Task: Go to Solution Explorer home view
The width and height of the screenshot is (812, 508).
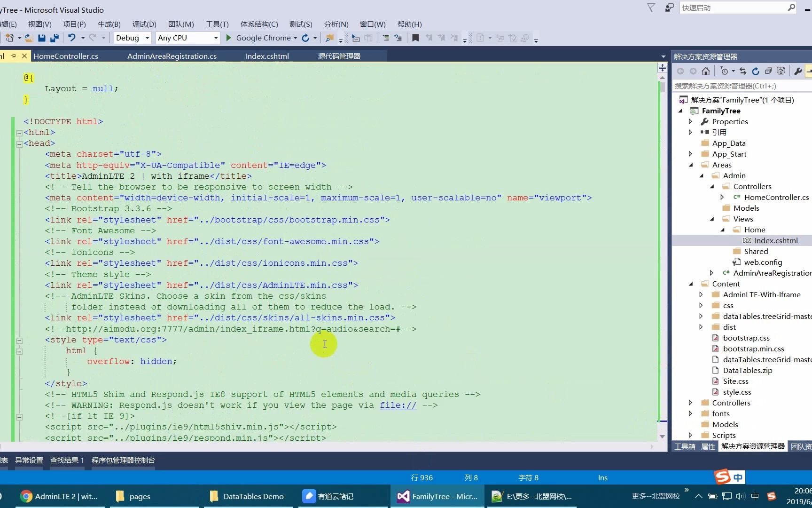Action: (x=706, y=71)
